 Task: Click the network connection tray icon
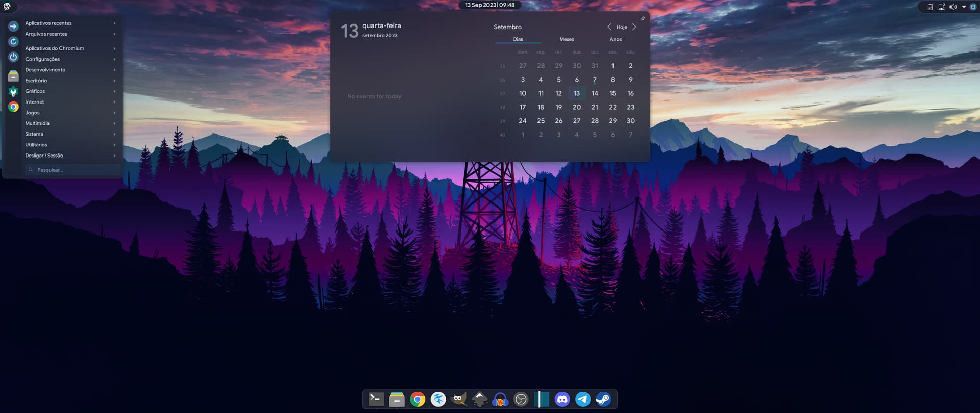(x=941, y=7)
